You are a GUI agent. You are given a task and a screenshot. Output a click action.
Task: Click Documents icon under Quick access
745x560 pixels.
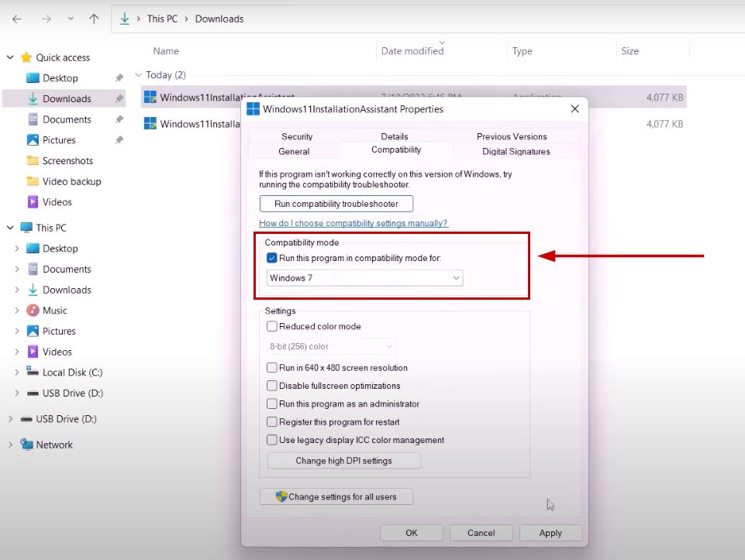[33, 119]
